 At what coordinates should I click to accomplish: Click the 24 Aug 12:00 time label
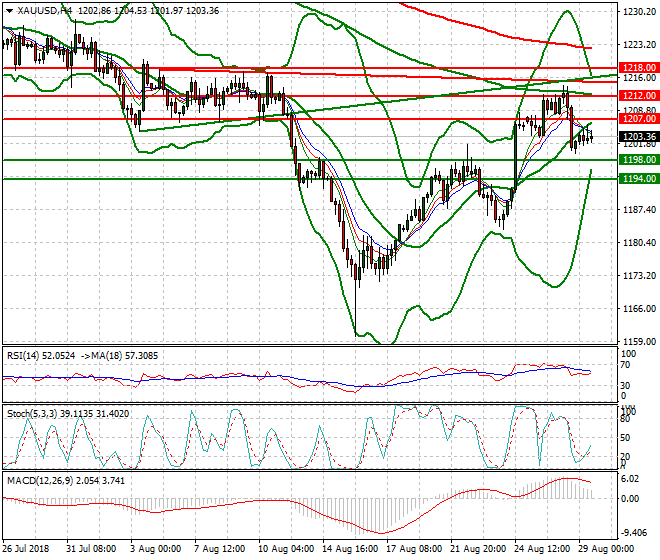[x=543, y=549]
